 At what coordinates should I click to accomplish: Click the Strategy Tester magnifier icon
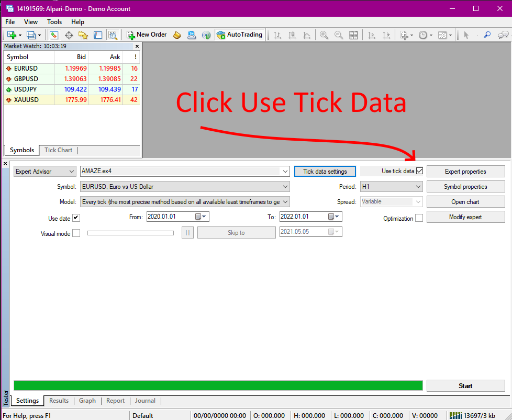113,35
